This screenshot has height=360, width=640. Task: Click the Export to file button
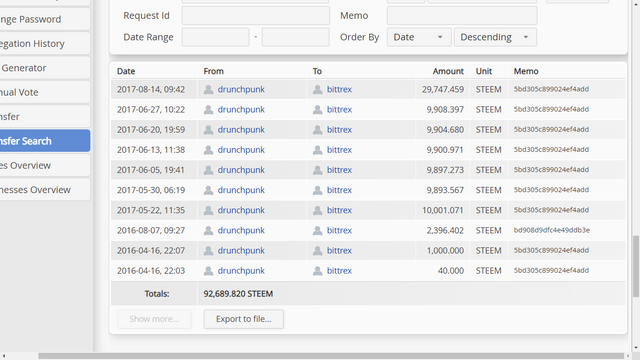point(244,319)
